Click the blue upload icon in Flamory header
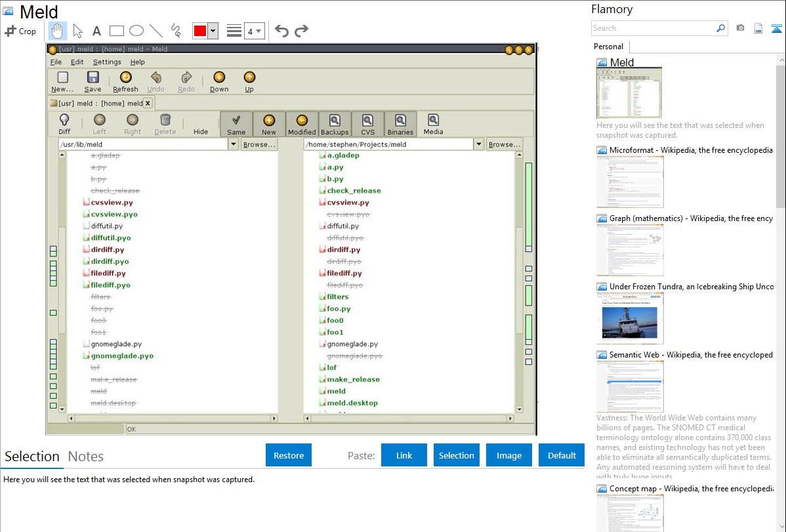The image size is (786, 532). tap(776, 28)
